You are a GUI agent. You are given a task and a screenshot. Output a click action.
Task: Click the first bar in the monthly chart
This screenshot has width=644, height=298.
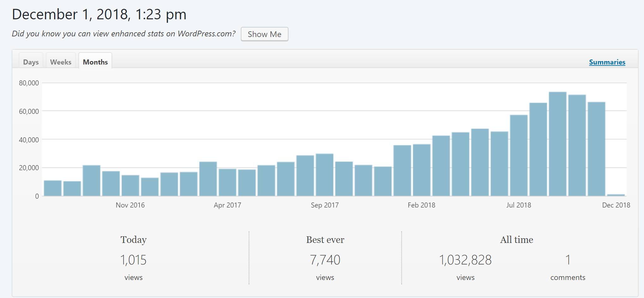(52, 188)
